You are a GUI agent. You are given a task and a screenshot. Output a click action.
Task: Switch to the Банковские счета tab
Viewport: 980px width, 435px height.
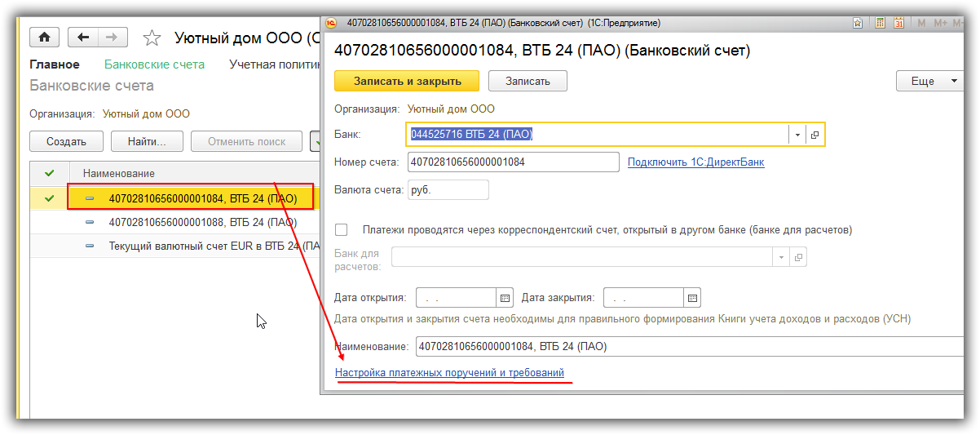tap(154, 64)
